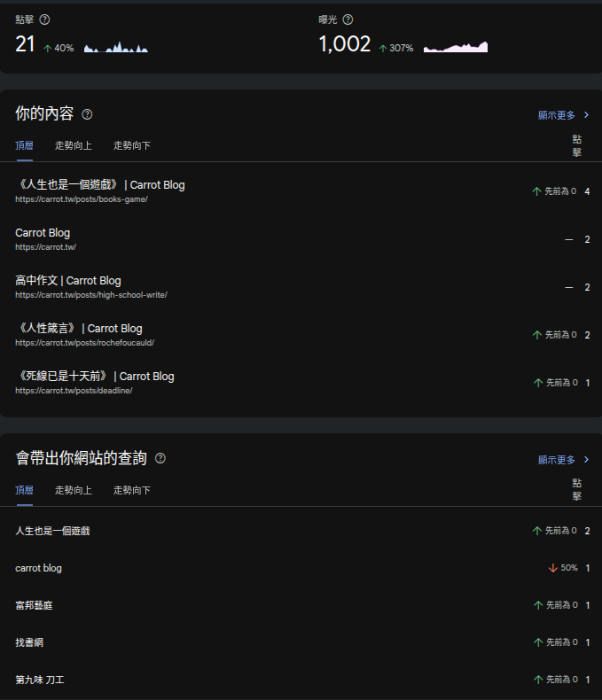This screenshot has height=700, width=602.
Task: Click the clicks sparkline chart beside 40%
Action: tap(116, 47)
